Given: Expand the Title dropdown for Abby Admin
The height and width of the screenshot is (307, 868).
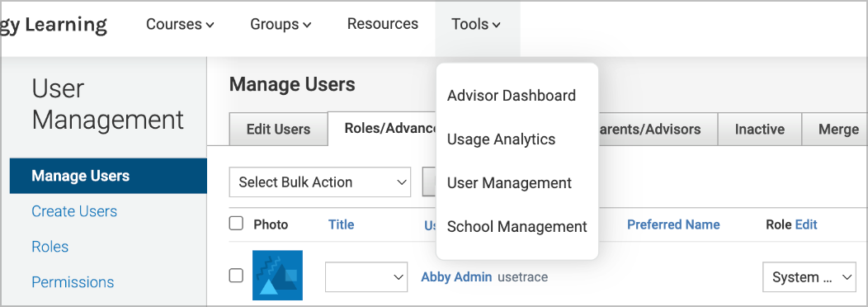Looking at the screenshot, I should pyautogui.click(x=366, y=277).
